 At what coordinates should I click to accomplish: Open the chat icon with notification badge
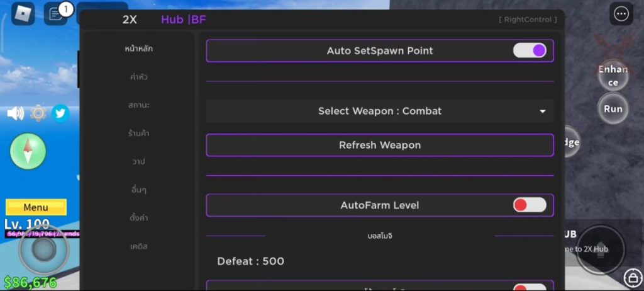[x=56, y=13]
